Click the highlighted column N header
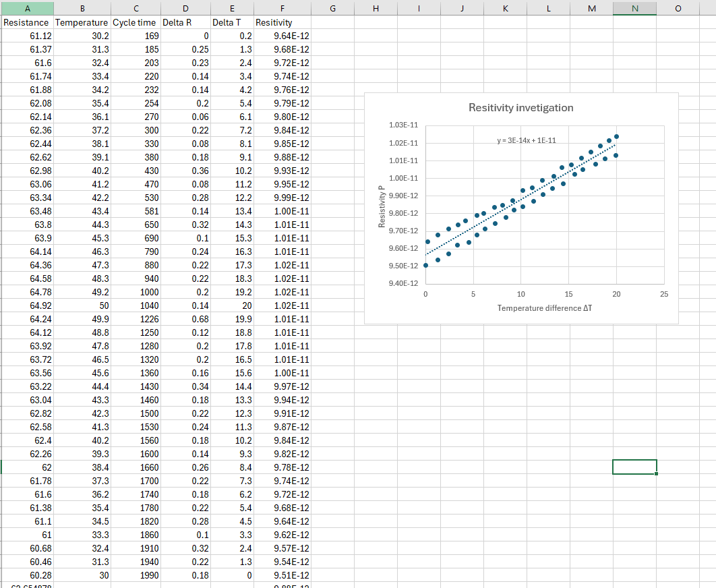The height and width of the screenshot is (588, 716). 634,8
